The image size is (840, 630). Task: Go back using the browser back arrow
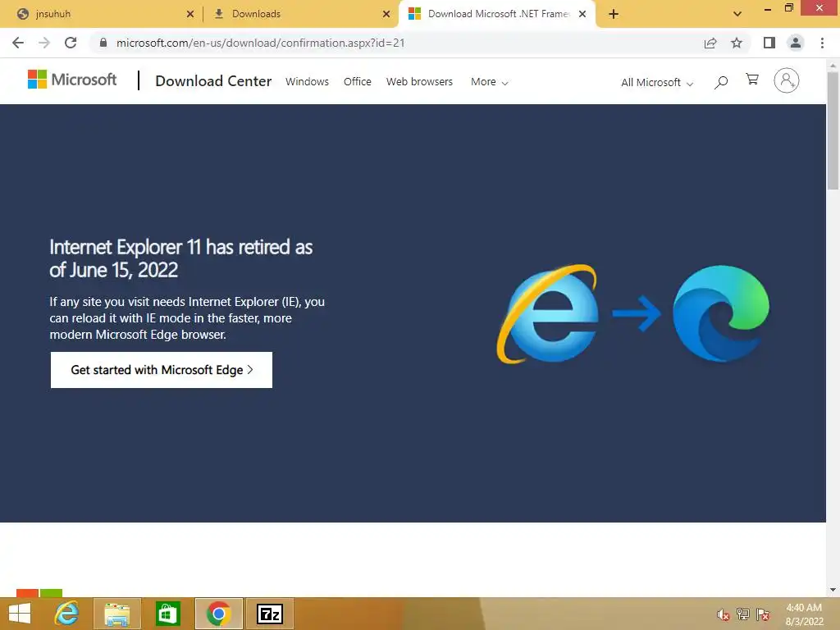18,43
